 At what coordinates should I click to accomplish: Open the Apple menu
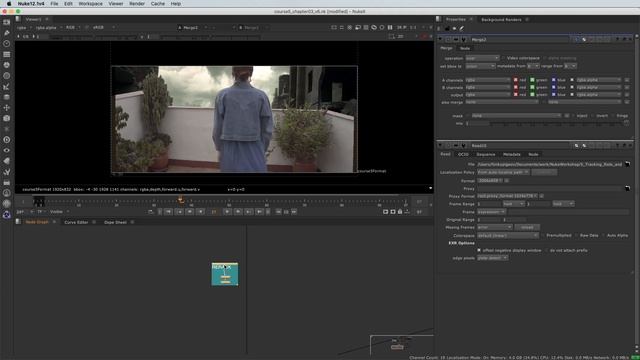(x=9, y=4)
